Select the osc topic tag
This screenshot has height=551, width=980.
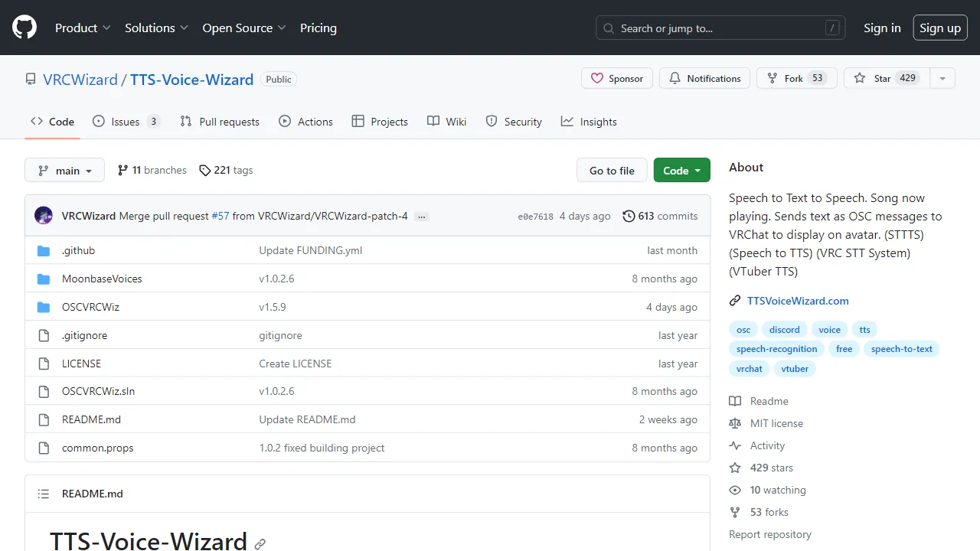(743, 330)
